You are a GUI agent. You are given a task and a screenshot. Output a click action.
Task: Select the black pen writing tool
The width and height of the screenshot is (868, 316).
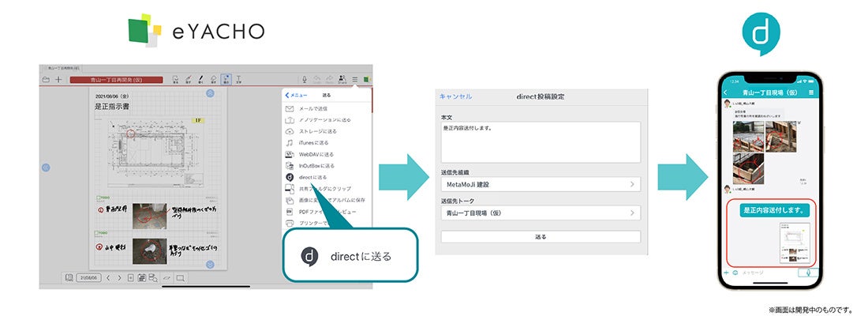point(200,79)
